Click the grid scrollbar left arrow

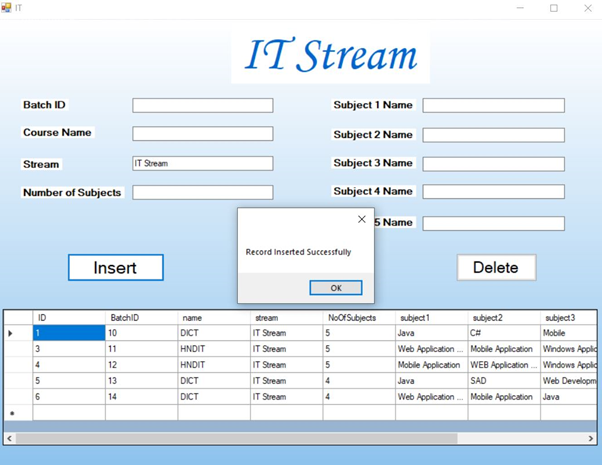click(9, 438)
